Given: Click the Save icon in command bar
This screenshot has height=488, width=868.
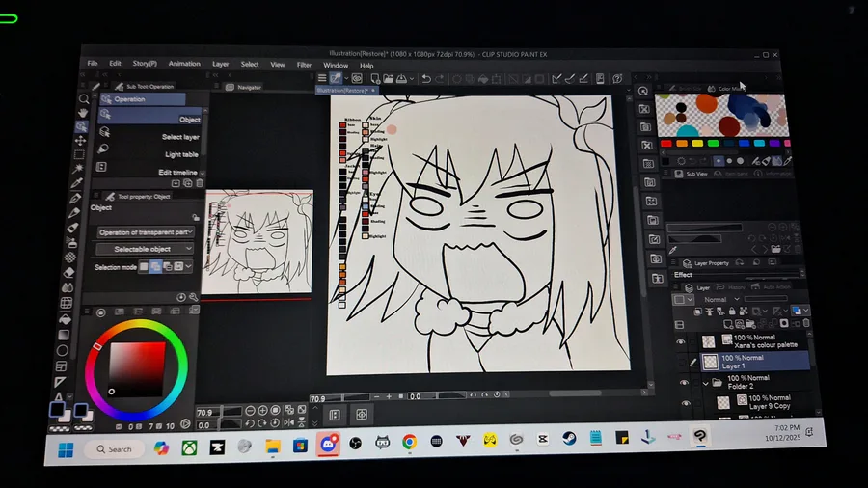Looking at the screenshot, I should coord(401,78).
